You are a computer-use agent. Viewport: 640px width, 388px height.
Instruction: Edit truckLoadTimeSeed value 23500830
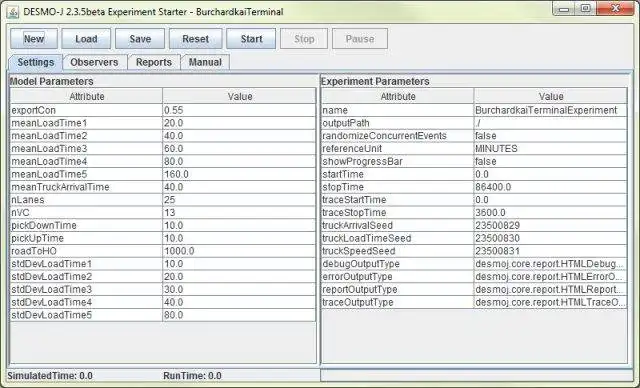click(x=551, y=238)
